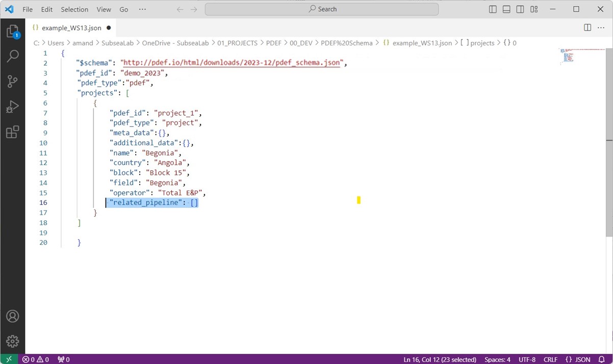Click the "additional_data" key
The image size is (613, 364).
(x=144, y=143)
